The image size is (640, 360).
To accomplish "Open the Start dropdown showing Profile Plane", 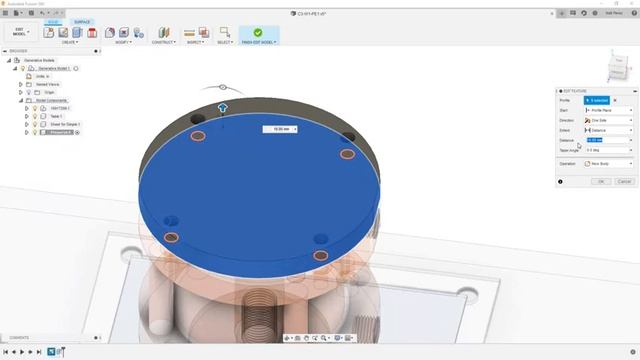I will tap(608, 110).
